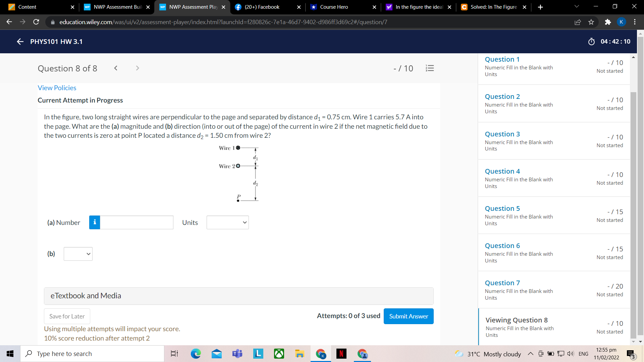Viewport: 644px width, 362px height.
Task: Click the eTextbook and Media link
Action: pos(86,295)
